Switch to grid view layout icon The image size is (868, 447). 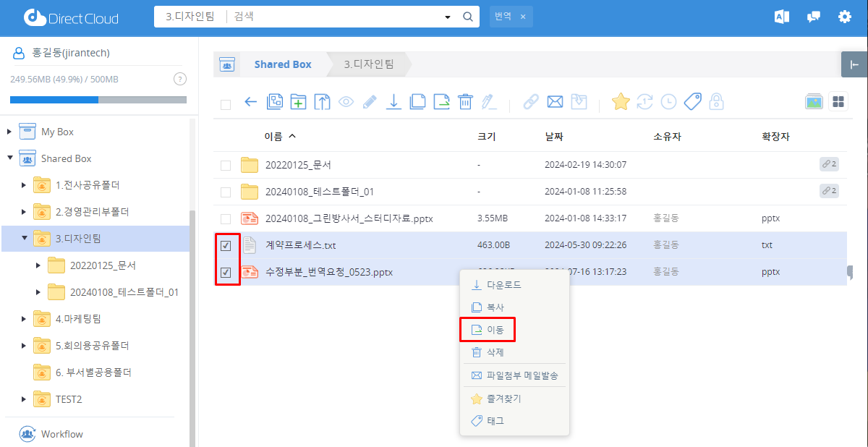pos(838,102)
